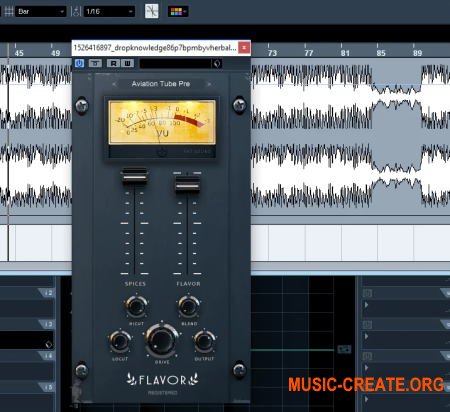This screenshot has width=450, height=412.
Task: Click ruler position at bar 45
Action: [19, 53]
